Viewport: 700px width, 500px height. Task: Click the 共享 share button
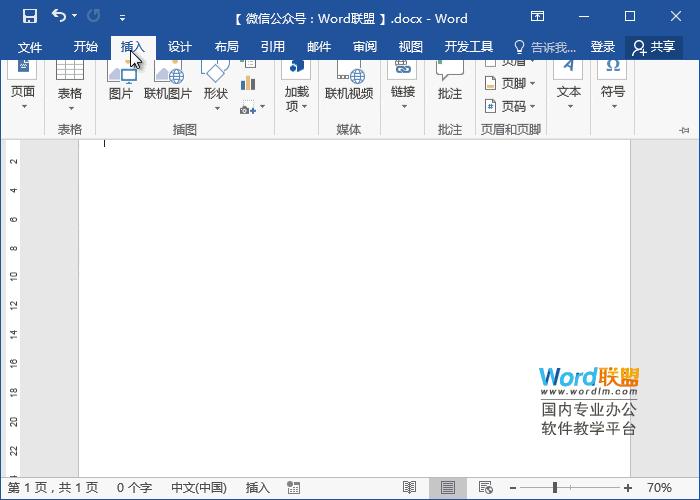coord(654,47)
